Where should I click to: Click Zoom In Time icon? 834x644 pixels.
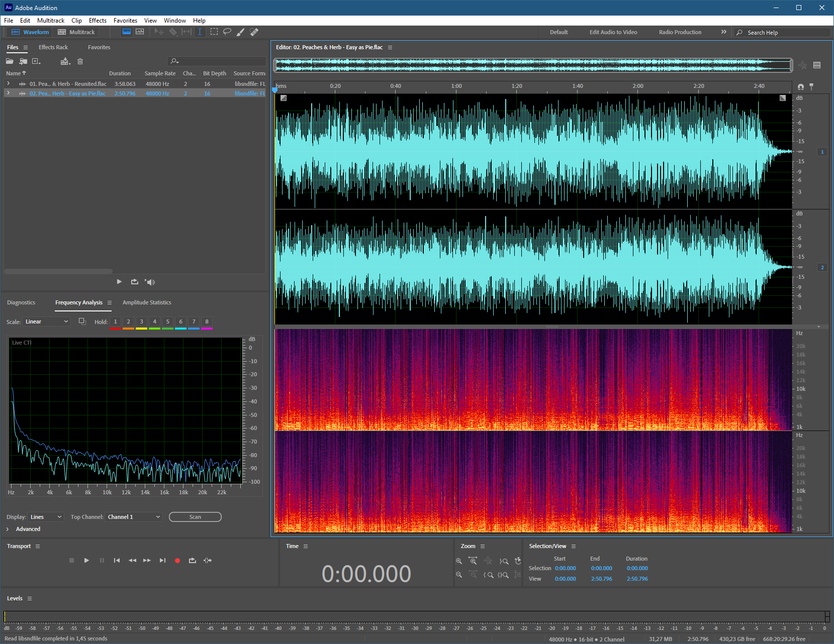point(473,561)
